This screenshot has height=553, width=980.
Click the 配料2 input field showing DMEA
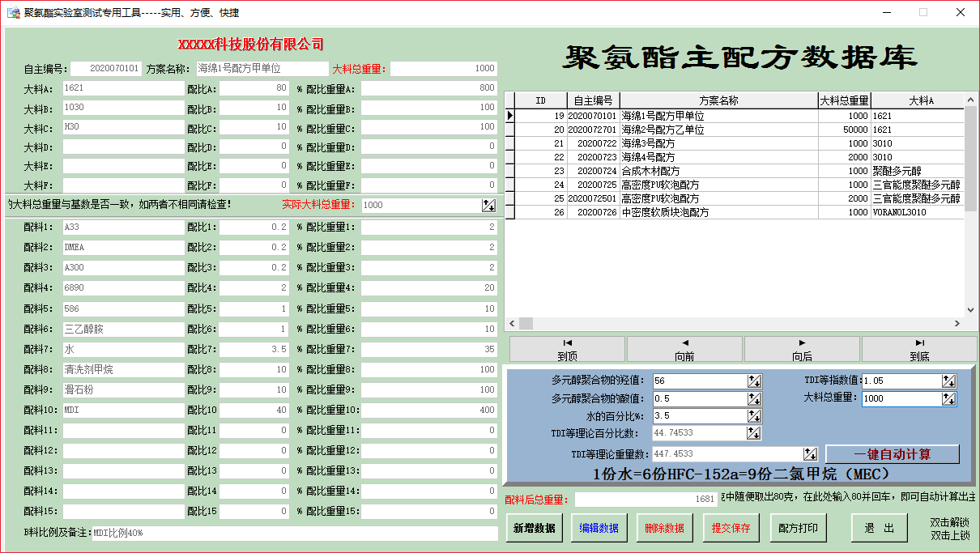123,248
